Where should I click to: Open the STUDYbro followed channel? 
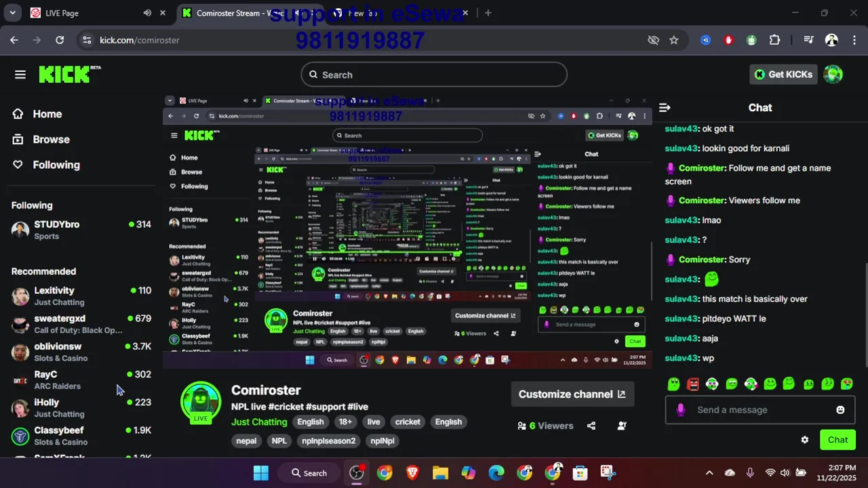pyautogui.click(x=81, y=230)
